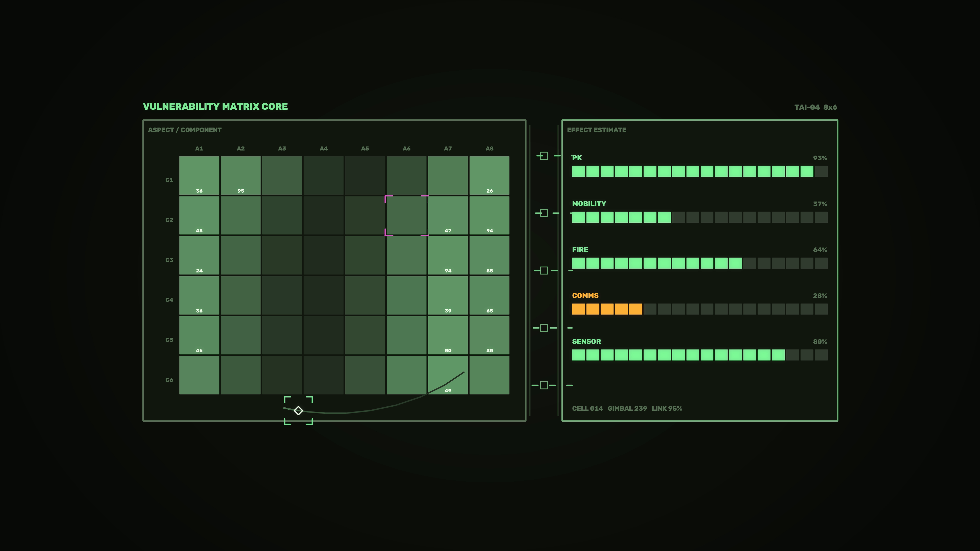Click the orange COMMS segmented bar
The image size is (980, 551).
tap(700, 309)
